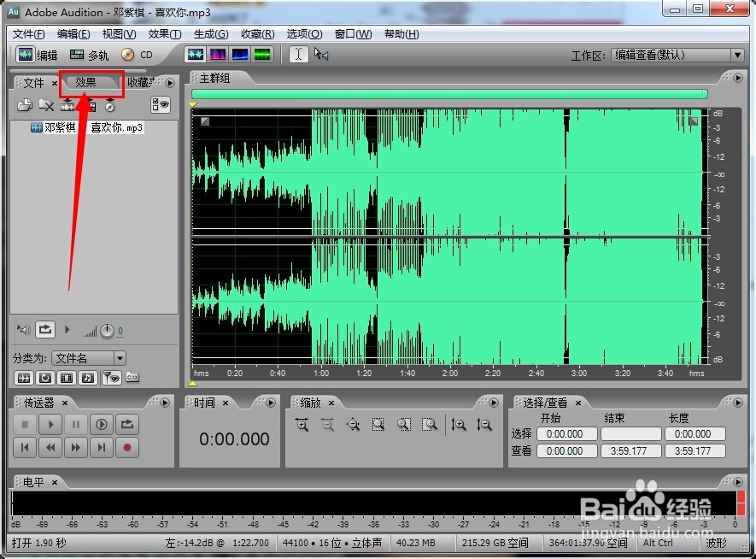
Task: Click the transport play button
Action: [50, 425]
